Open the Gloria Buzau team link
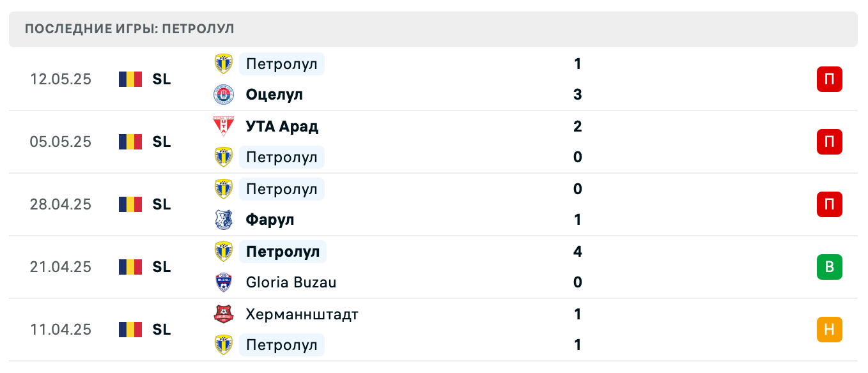Screen dimensions: 868x373 [x=291, y=282]
